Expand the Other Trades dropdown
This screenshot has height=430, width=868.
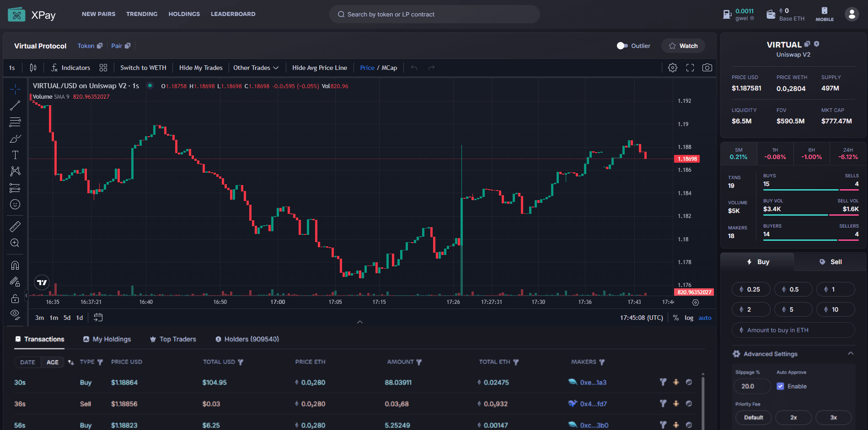click(x=256, y=68)
